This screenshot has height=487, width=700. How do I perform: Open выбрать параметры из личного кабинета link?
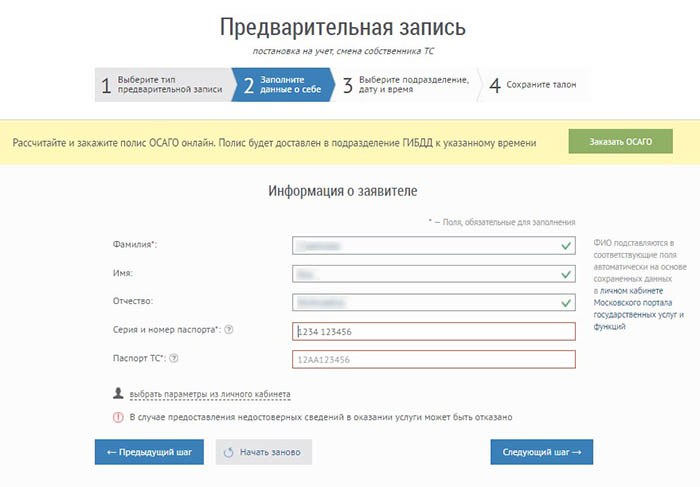[210, 394]
